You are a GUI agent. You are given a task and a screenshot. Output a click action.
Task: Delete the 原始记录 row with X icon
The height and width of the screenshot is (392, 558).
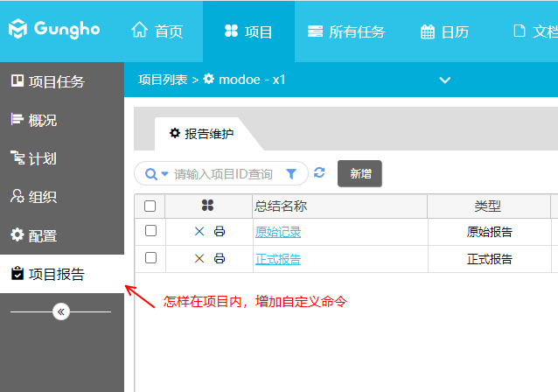click(199, 232)
